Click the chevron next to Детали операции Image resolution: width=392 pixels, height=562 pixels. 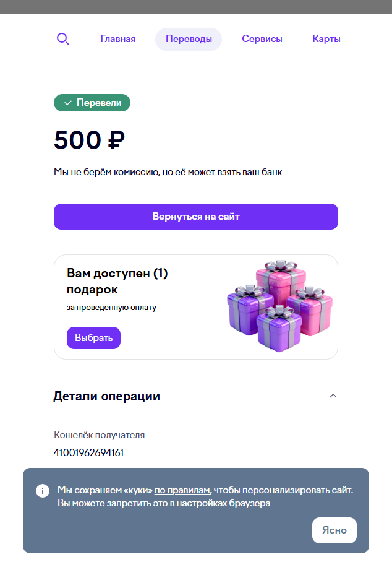click(334, 396)
